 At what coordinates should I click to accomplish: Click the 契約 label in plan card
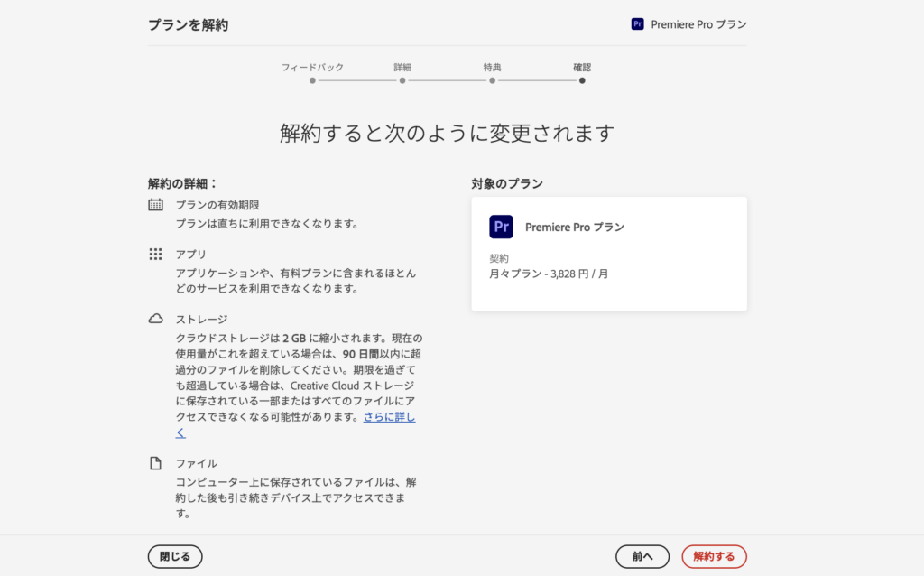[498, 258]
